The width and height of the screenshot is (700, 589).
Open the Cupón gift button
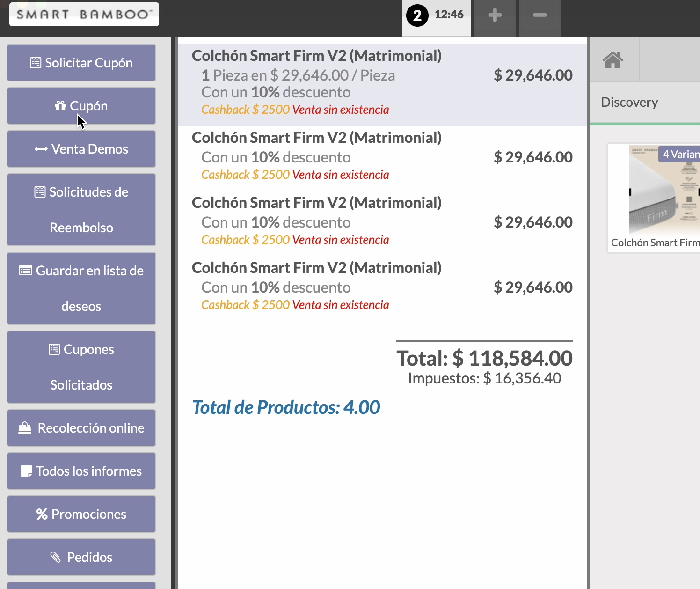coord(81,106)
